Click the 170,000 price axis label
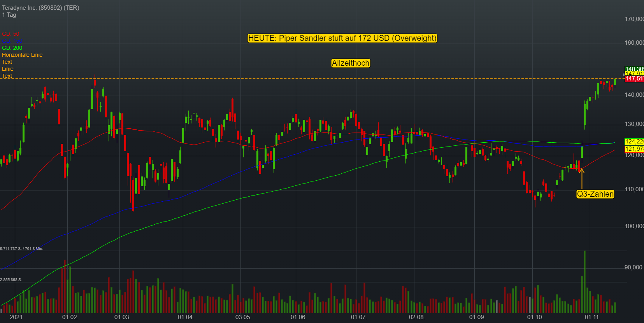644x323 pixels. click(634, 19)
